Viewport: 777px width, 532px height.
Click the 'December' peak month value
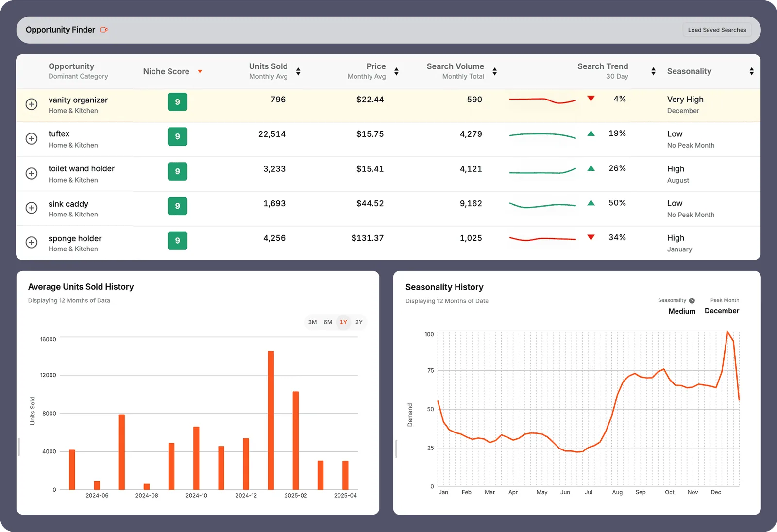[x=722, y=311]
